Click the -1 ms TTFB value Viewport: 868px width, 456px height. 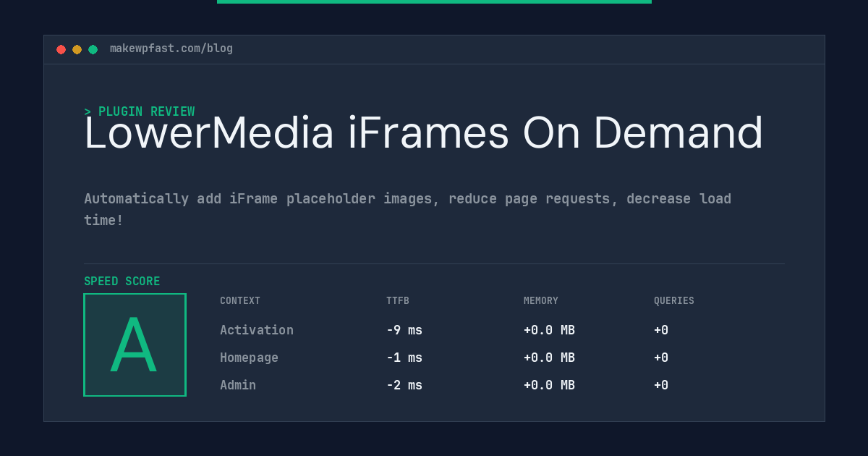click(x=404, y=358)
